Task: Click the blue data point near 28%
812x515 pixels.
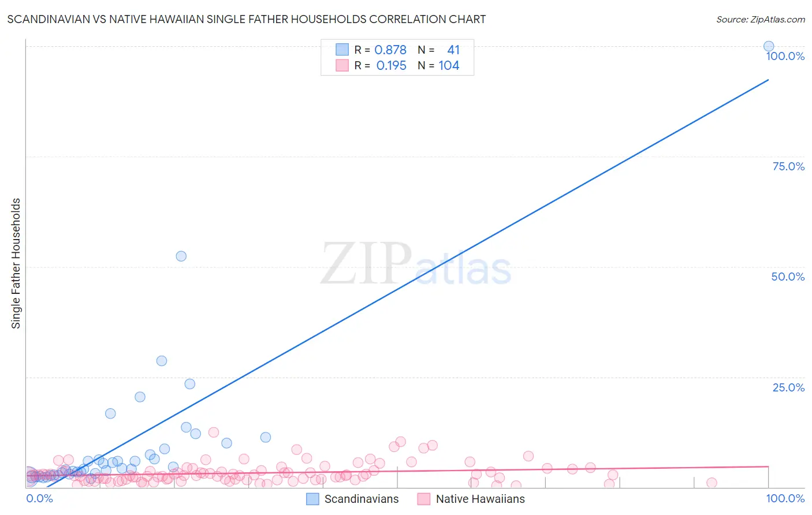Action: 162,361
